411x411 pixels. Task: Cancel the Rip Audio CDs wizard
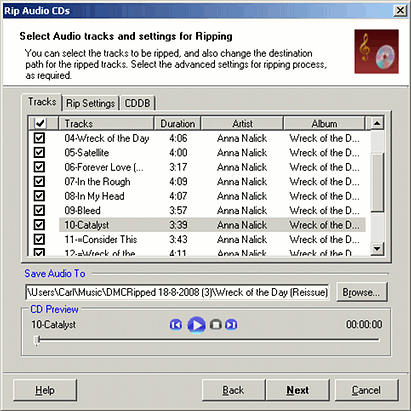pyautogui.click(x=366, y=390)
